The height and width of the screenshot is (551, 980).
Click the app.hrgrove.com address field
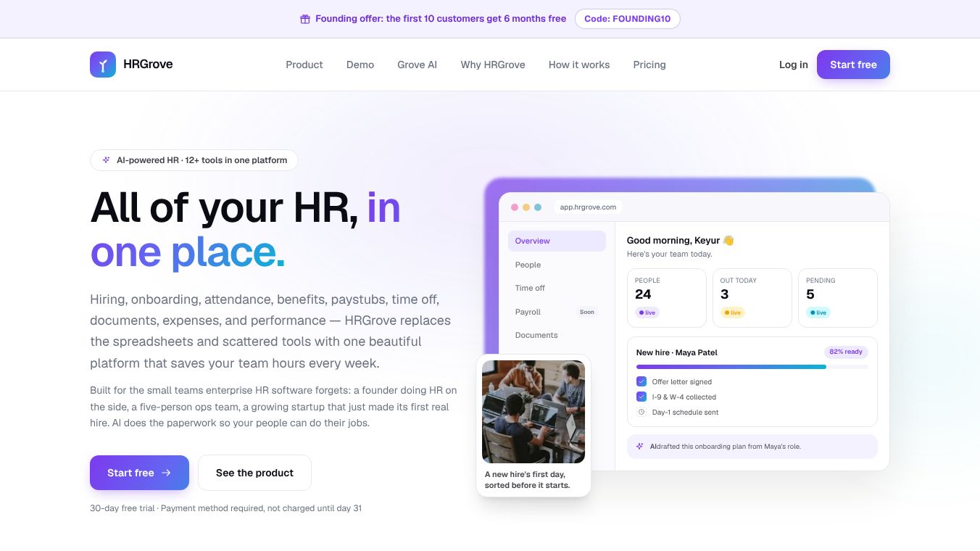[588, 207]
